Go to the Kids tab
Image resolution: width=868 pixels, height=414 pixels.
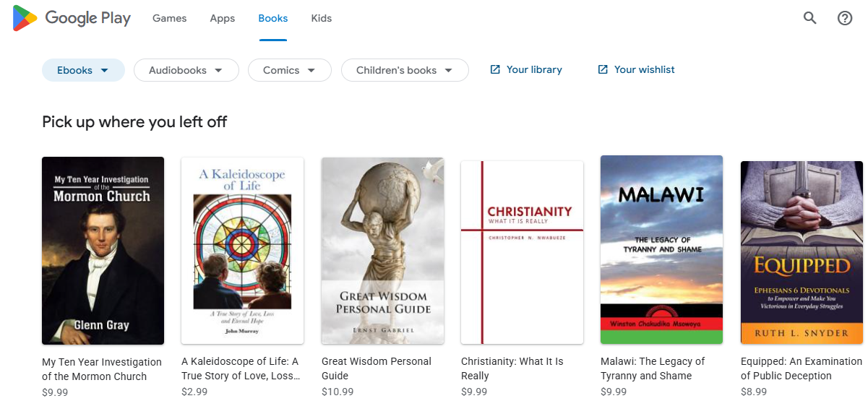tap(322, 18)
